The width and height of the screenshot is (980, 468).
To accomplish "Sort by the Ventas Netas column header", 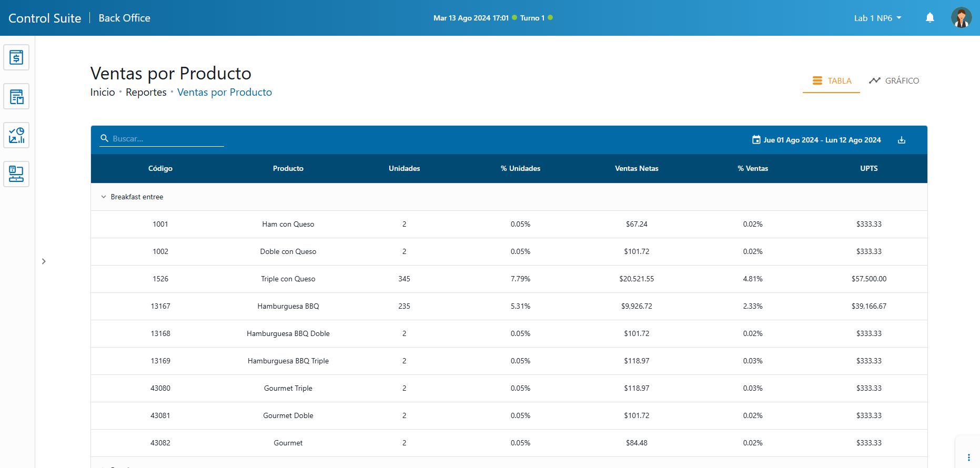I will pyautogui.click(x=637, y=169).
